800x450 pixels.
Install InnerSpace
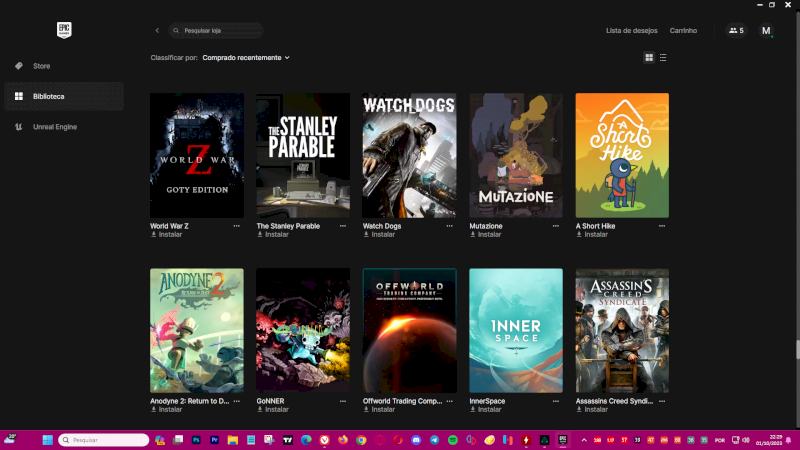click(x=485, y=410)
